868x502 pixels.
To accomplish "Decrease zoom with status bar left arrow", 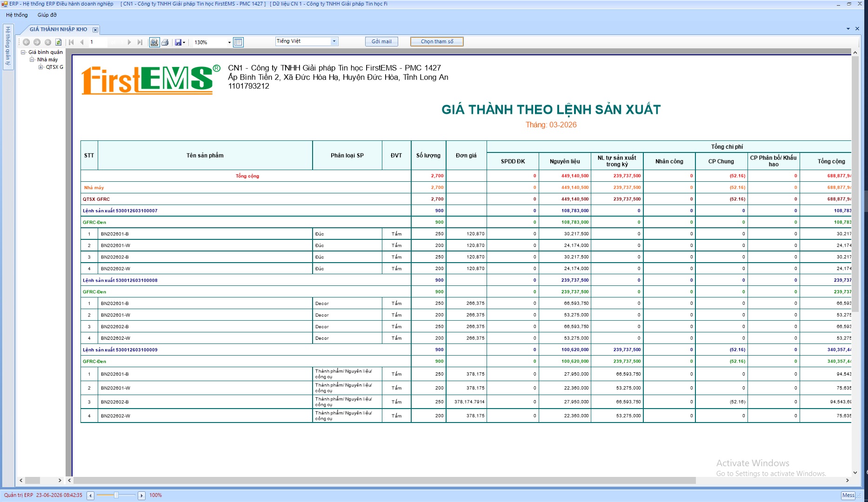I will [x=91, y=495].
